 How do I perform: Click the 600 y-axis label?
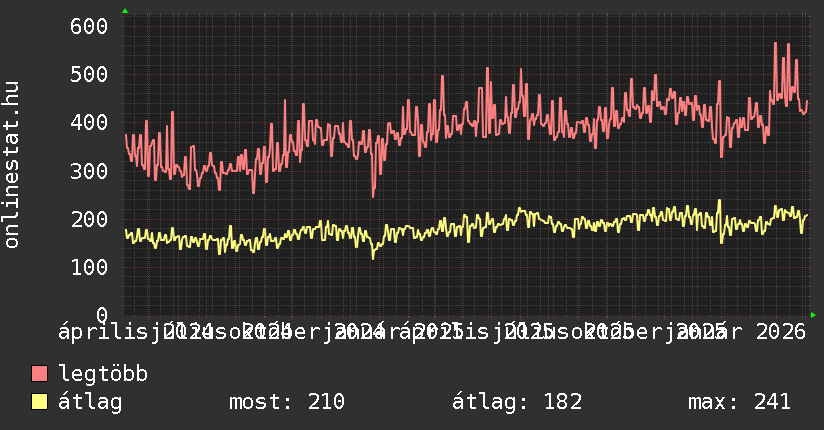(88, 26)
